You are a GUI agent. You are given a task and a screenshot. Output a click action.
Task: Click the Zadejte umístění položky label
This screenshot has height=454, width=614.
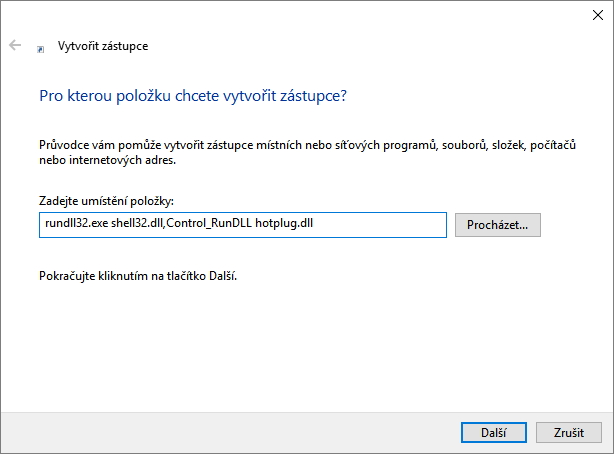tap(106, 201)
